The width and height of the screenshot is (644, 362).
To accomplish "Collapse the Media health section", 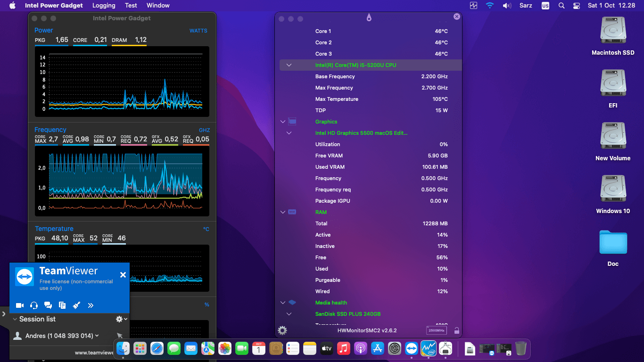I will [x=283, y=303].
